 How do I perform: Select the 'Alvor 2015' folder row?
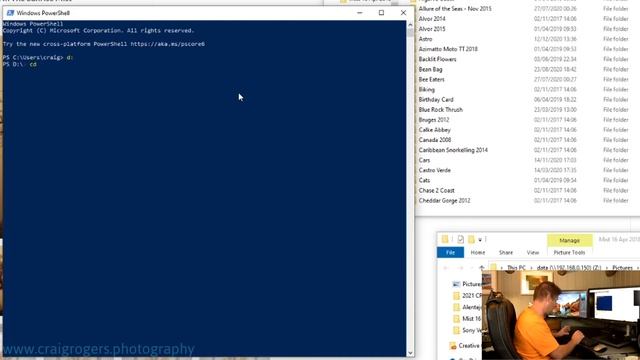(432, 29)
